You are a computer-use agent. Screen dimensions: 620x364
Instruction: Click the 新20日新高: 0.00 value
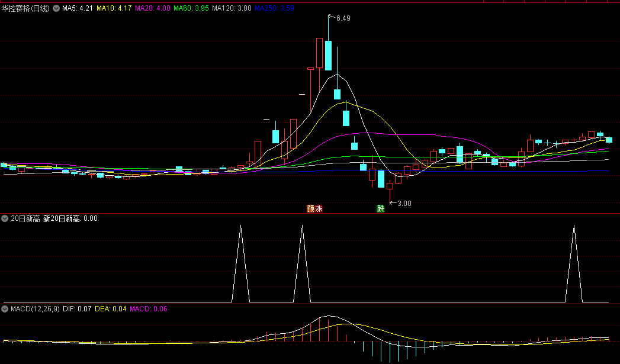(x=70, y=218)
